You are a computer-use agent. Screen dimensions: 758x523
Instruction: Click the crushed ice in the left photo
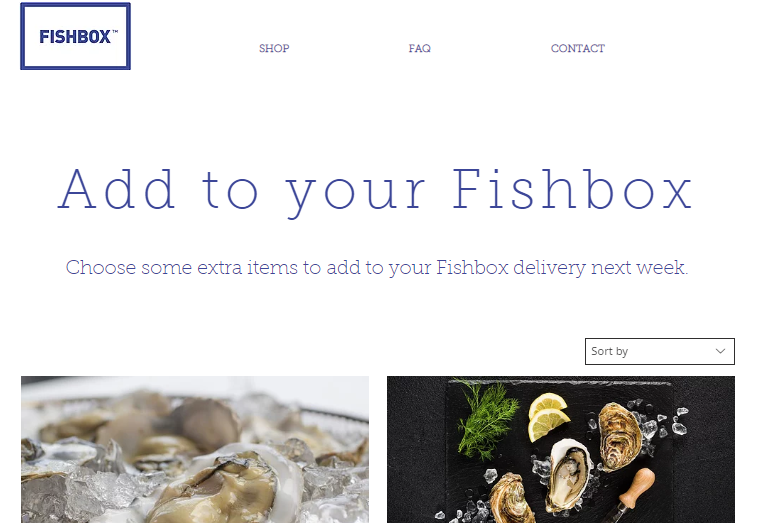(77, 495)
